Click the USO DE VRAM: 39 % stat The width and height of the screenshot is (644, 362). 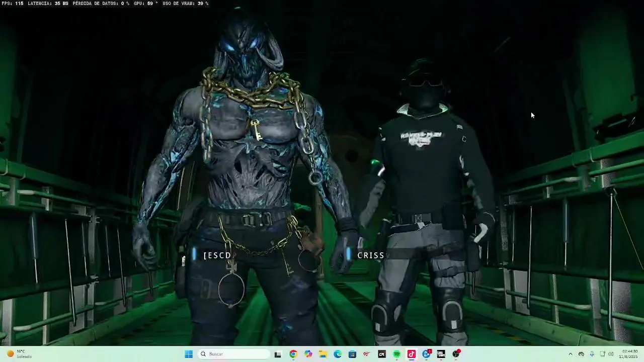(185, 4)
